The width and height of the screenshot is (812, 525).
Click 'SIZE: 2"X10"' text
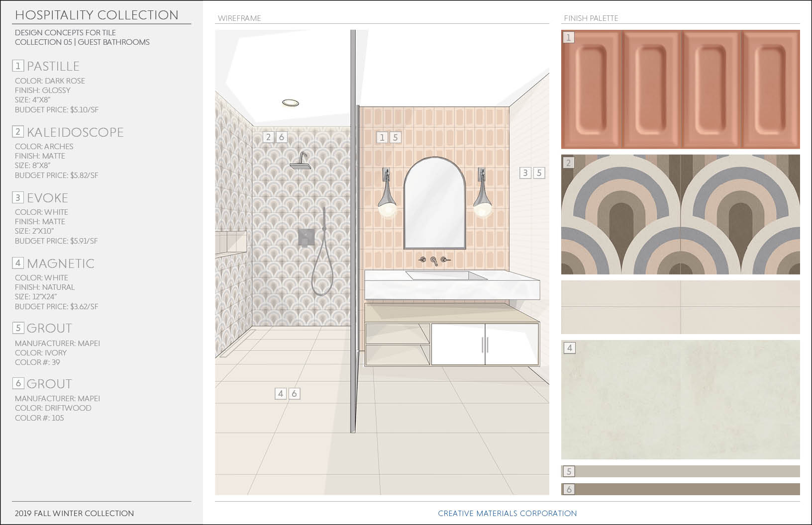(x=34, y=231)
